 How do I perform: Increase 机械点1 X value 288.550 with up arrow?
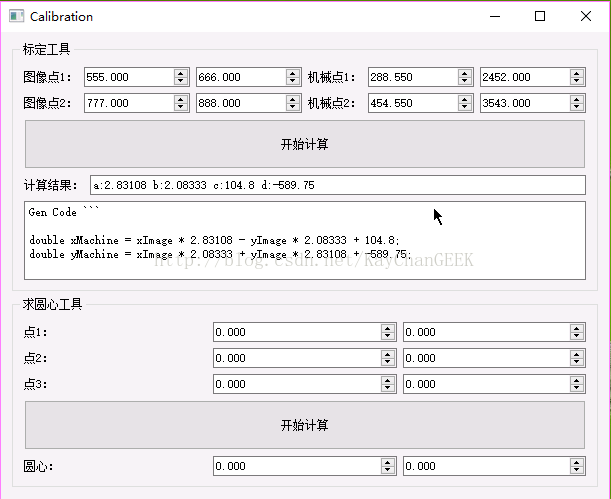tap(465, 73)
